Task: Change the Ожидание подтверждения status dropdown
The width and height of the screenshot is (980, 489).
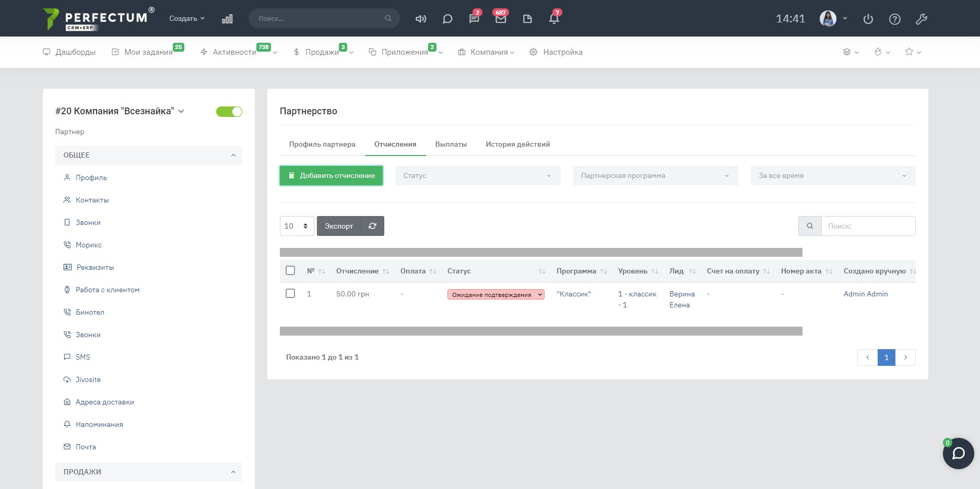Action: tap(495, 294)
